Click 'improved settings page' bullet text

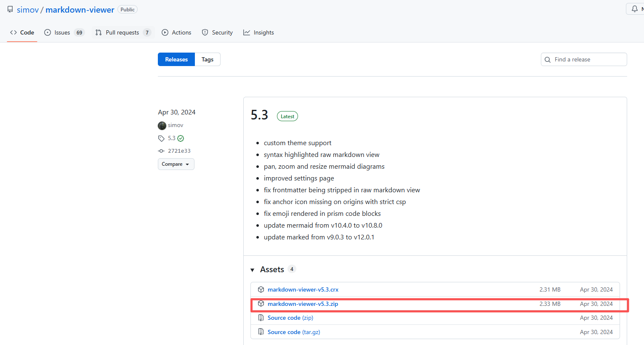299,178
